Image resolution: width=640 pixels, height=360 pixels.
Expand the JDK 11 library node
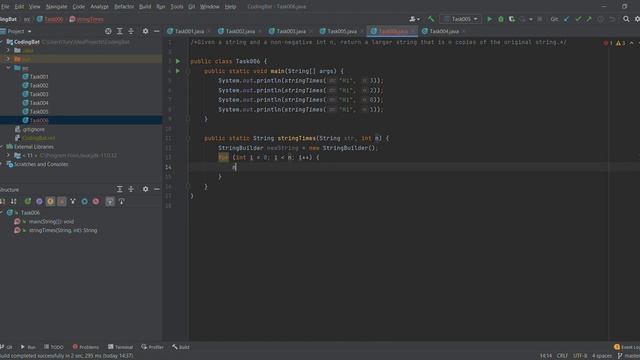tap(8, 156)
